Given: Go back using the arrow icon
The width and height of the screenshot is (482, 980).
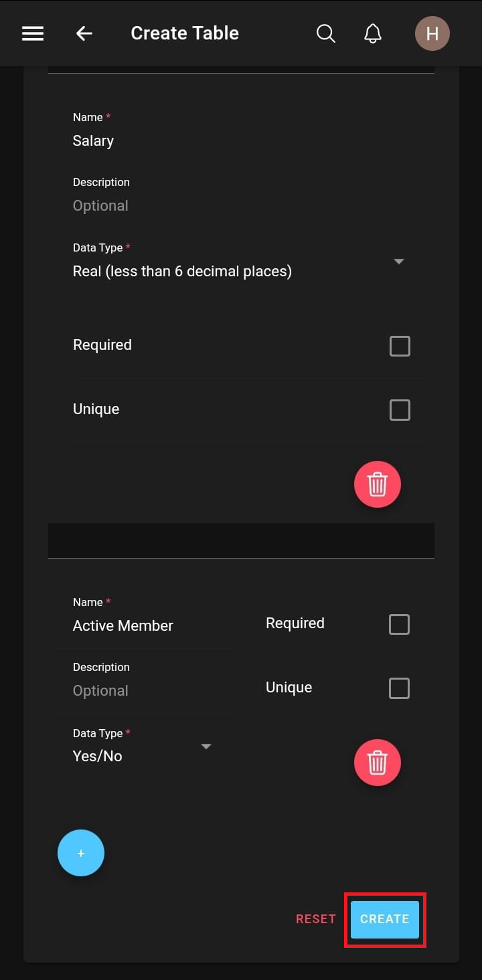Looking at the screenshot, I should 84,33.
